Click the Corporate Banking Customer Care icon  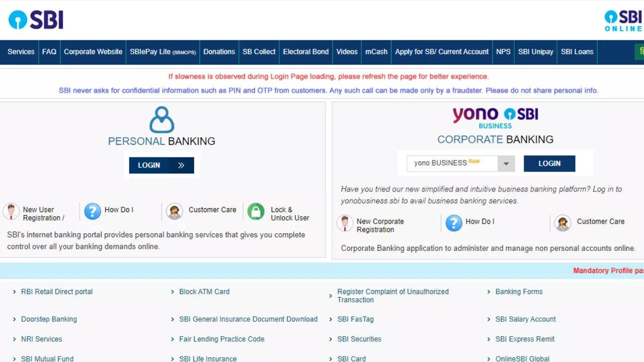[x=562, y=223]
